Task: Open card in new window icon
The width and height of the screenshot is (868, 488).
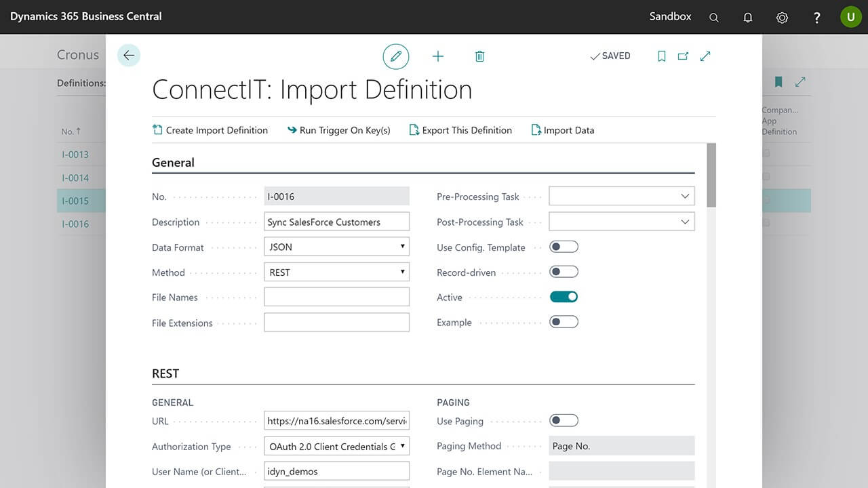Action: (x=683, y=56)
